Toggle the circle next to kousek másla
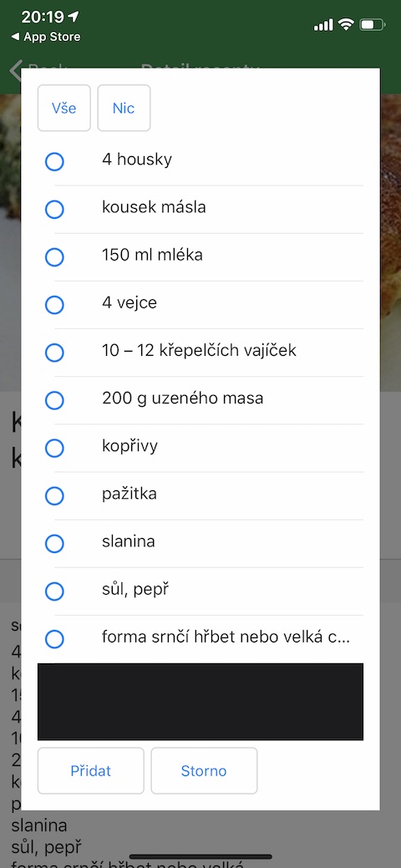Image resolution: width=401 pixels, height=868 pixels. pyautogui.click(x=54, y=210)
